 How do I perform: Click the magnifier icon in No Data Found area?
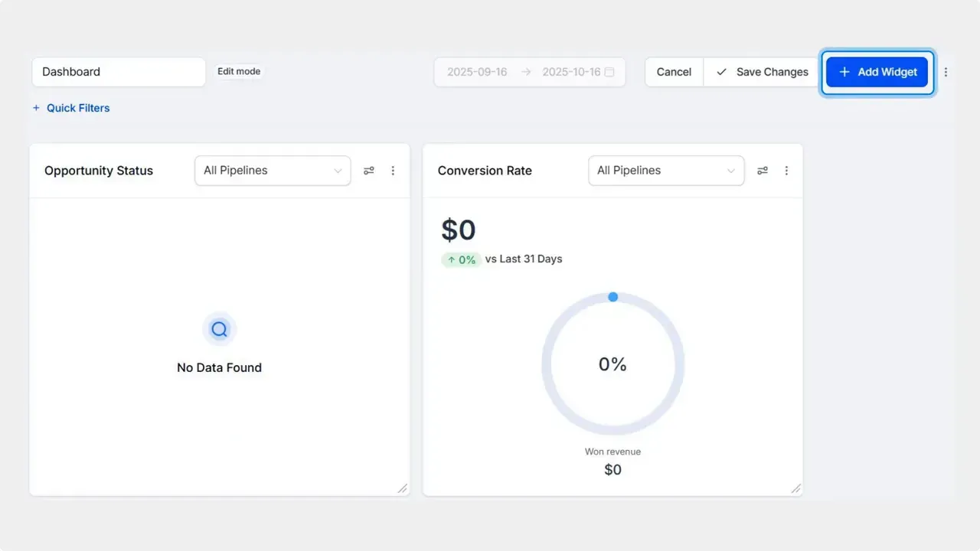(x=219, y=328)
